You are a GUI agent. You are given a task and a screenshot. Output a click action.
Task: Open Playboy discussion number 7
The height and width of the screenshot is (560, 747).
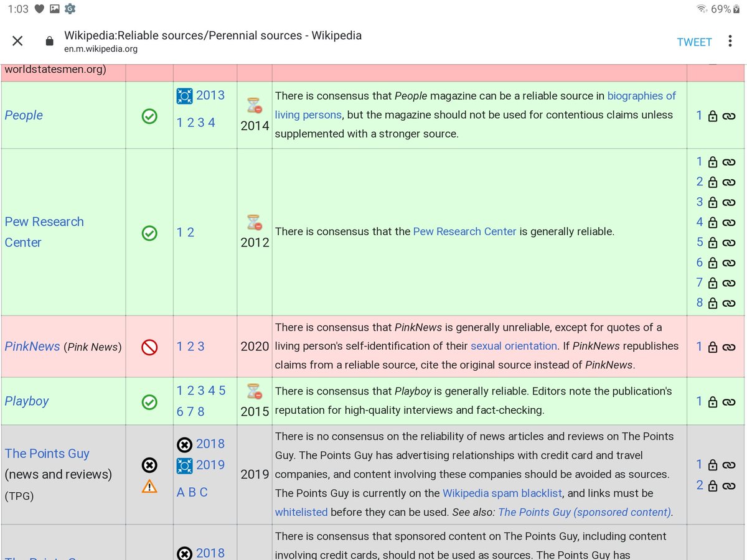point(190,411)
